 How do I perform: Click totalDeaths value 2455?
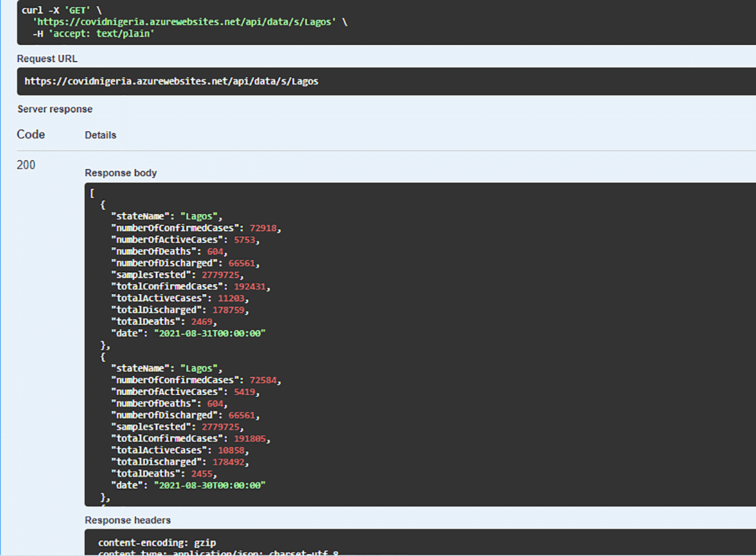coord(202,474)
